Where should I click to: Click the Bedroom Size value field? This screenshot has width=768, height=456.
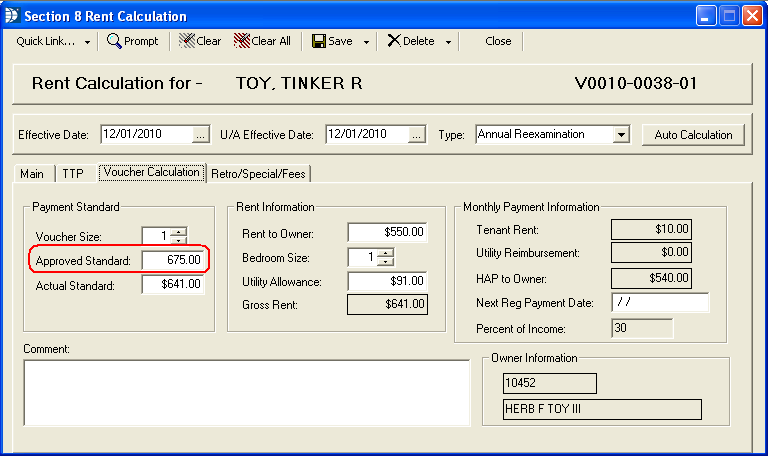363,257
